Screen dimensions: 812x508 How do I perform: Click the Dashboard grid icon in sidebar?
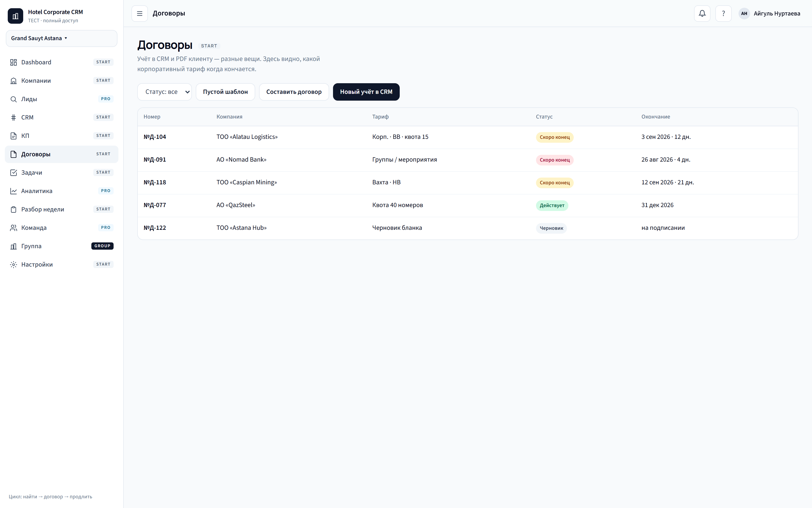coord(14,62)
